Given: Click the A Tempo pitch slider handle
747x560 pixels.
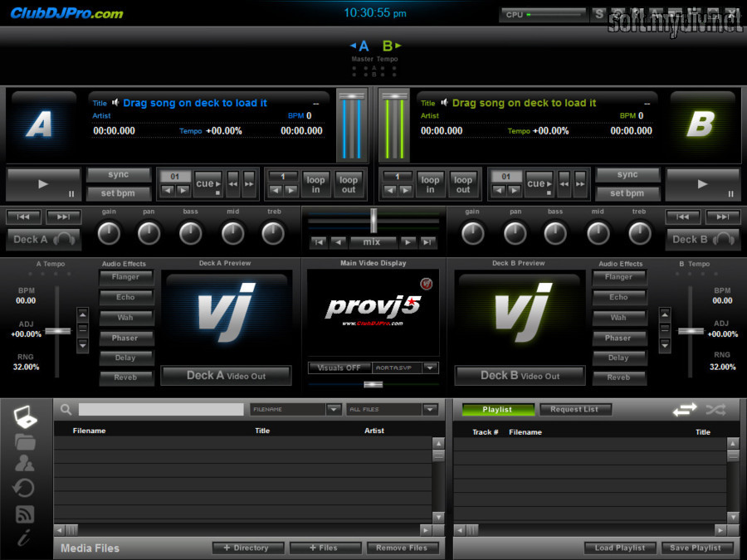Looking at the screenshot, I should [57, 331].
